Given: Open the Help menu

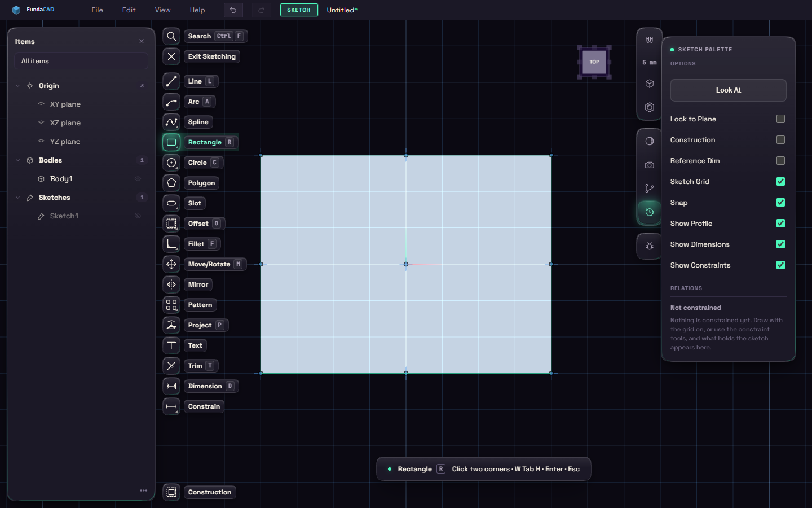Looking at the screenshot, I should (197, 10).
